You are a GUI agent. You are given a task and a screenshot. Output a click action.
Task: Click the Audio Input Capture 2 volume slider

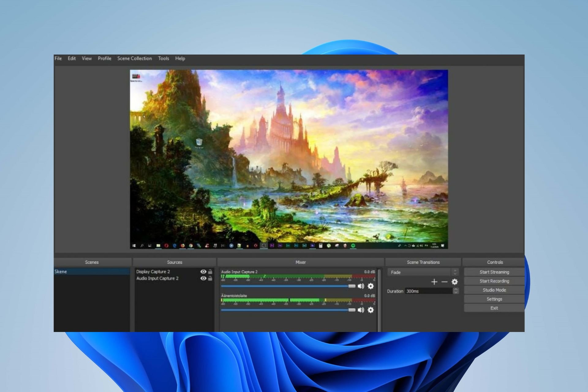tap(288, 286)
